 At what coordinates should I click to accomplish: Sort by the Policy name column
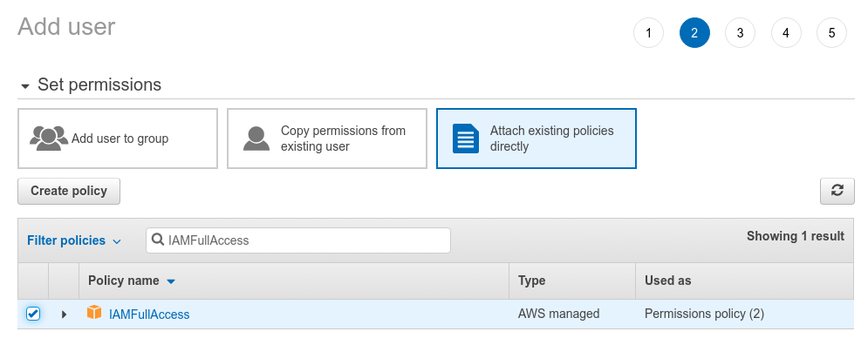click(x=132, y=281)
